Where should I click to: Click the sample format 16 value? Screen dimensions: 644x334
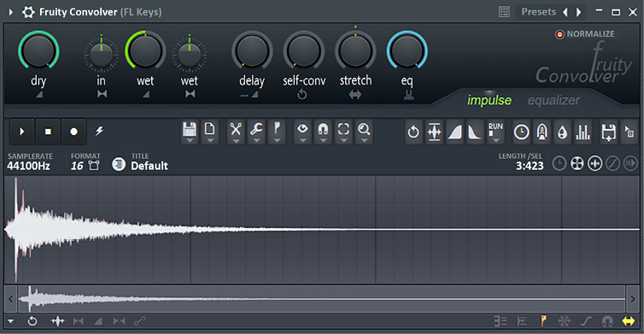click(x=77, y=166)
